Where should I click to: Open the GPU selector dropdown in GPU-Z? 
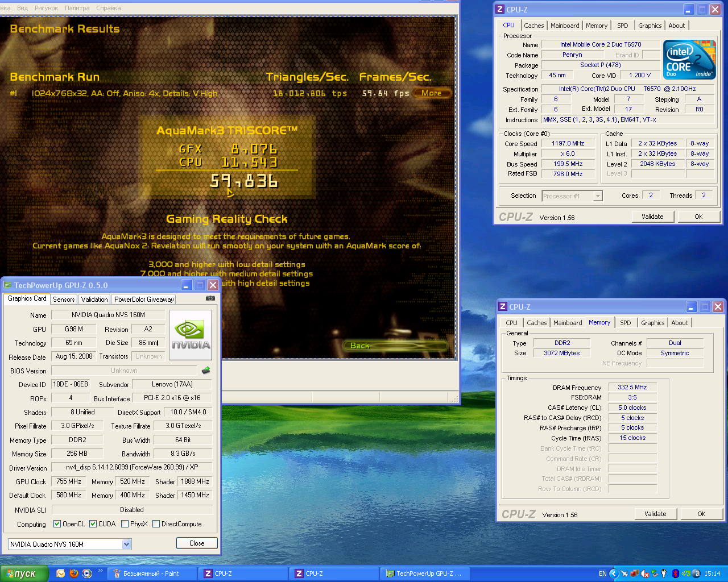(126, 544)
